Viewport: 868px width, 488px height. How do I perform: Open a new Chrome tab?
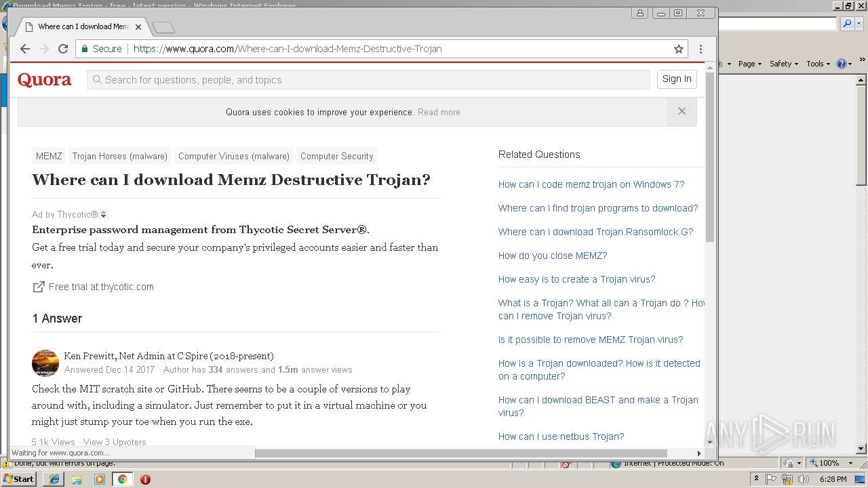tap(163, 27)
